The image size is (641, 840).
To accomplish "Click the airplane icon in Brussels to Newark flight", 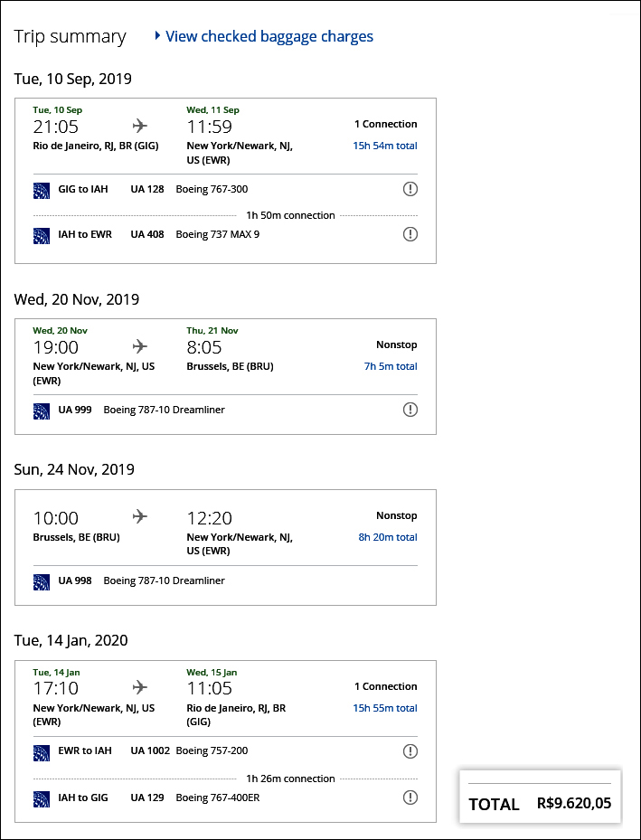I will (x=139, y=516).
